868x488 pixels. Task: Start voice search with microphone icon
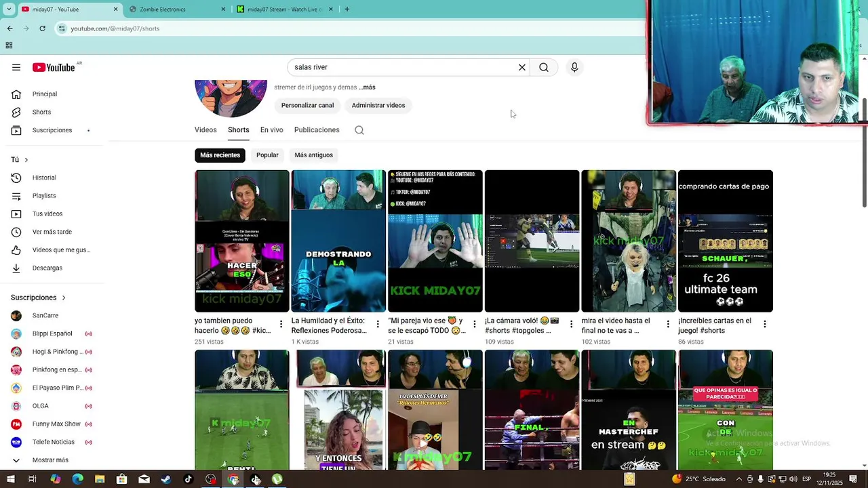(x=574, y=67)
